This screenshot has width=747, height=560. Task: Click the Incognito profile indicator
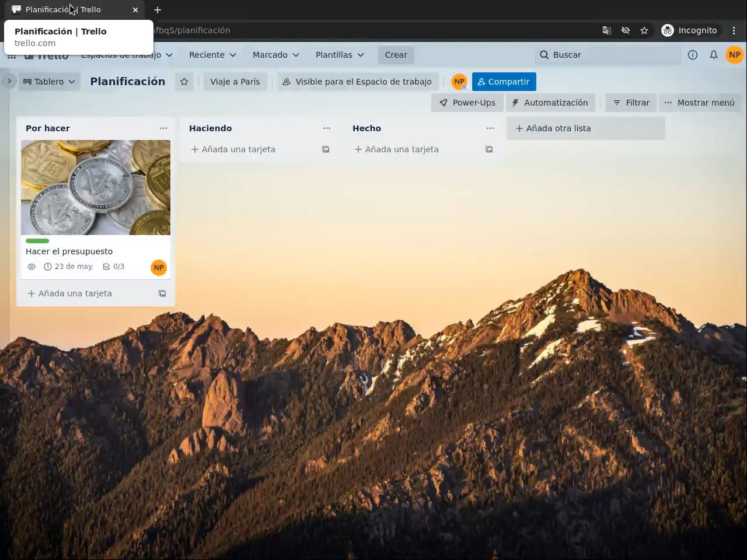(x=689, y=30)
